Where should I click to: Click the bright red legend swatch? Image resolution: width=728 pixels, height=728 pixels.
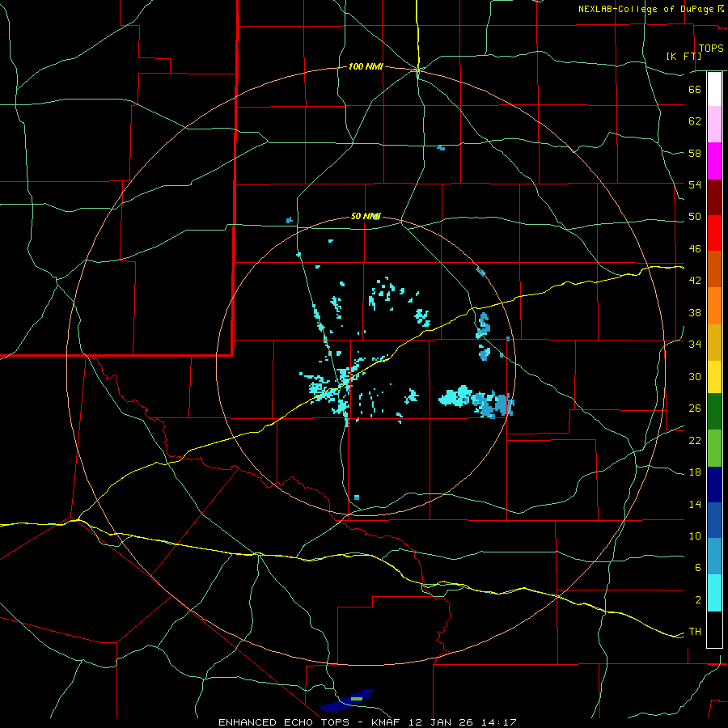coord(714,233)
